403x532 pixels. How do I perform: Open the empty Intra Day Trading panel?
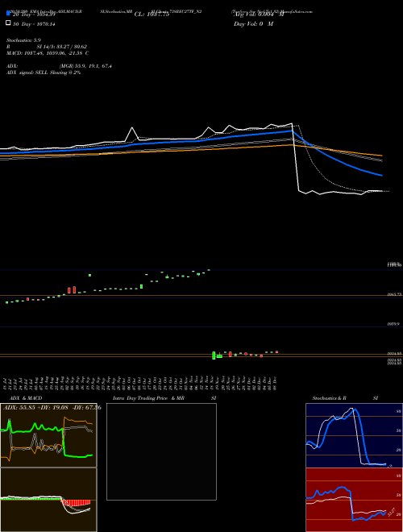click(x=161, y=451)
